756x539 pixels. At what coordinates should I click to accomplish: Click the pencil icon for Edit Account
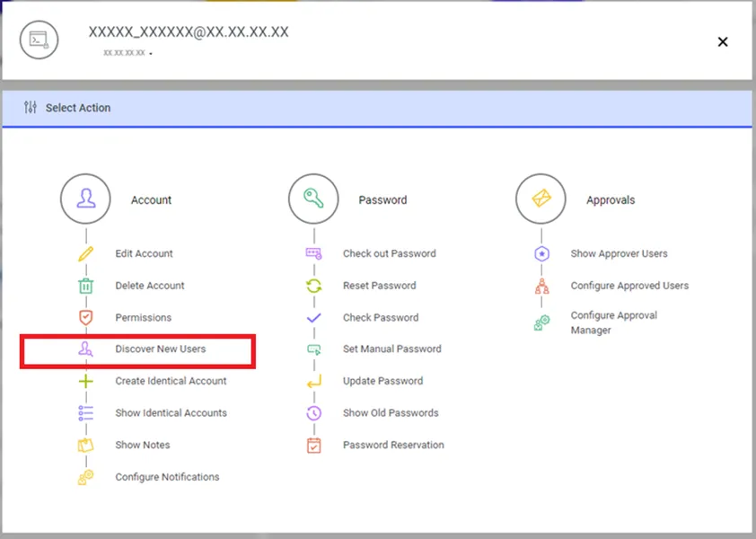pos(86,254)
